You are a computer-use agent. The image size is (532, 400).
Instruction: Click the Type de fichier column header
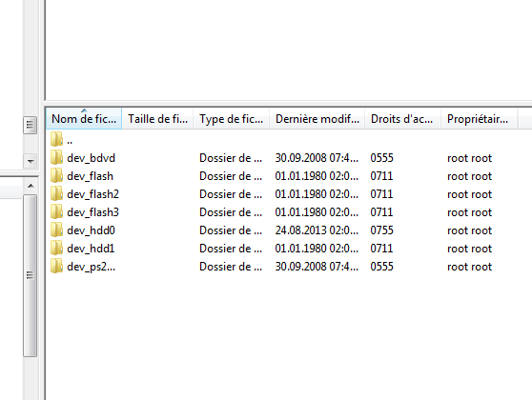(x=231, y=119)
